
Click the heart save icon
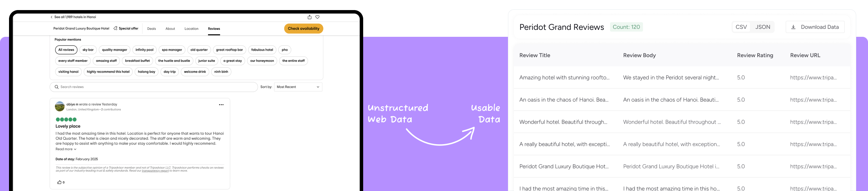pos(317,17)
